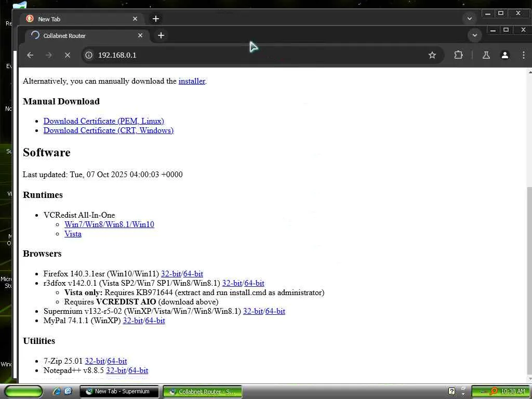The width and height of the screenshot is (532, 399).
Task: View site information icon in address bar
Action: [88, 55]
